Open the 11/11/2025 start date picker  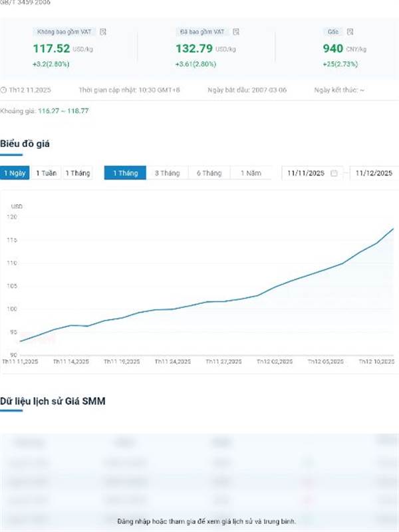tap(306, 173)
